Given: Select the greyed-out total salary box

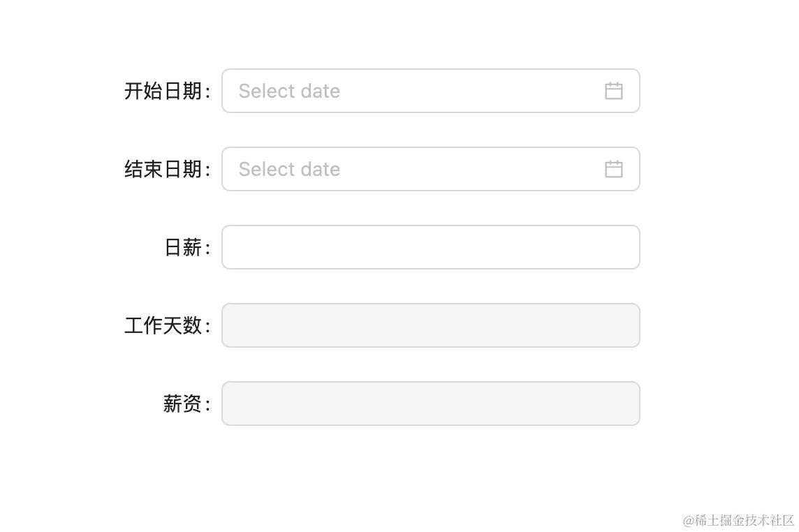Looking at the screenshot, I should click(430, 404).
